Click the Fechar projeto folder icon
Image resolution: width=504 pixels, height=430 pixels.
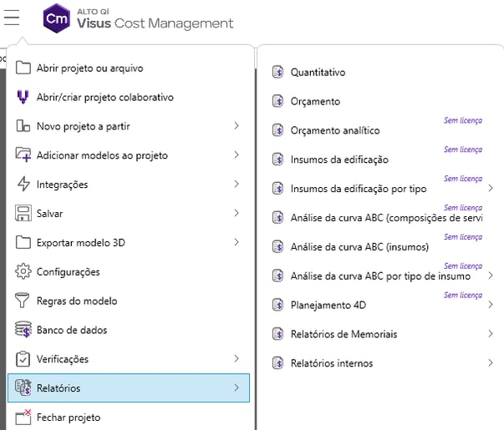(23, 417)
